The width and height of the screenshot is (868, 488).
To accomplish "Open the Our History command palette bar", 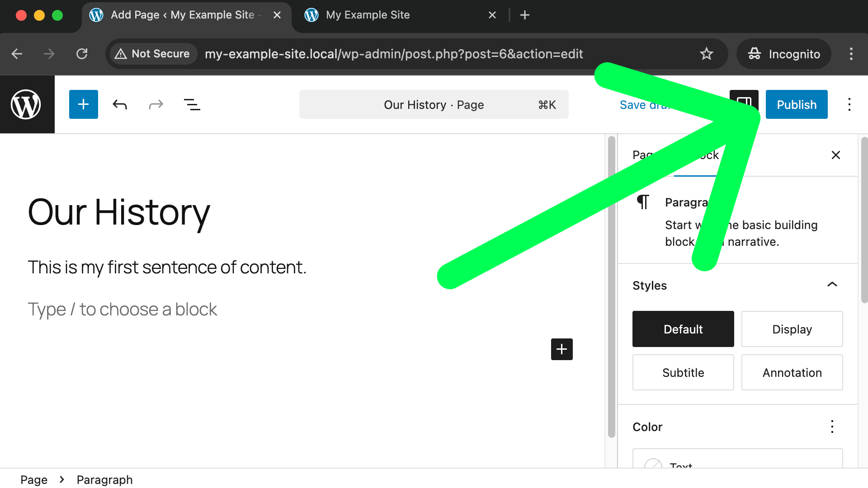I will point(433,104).
